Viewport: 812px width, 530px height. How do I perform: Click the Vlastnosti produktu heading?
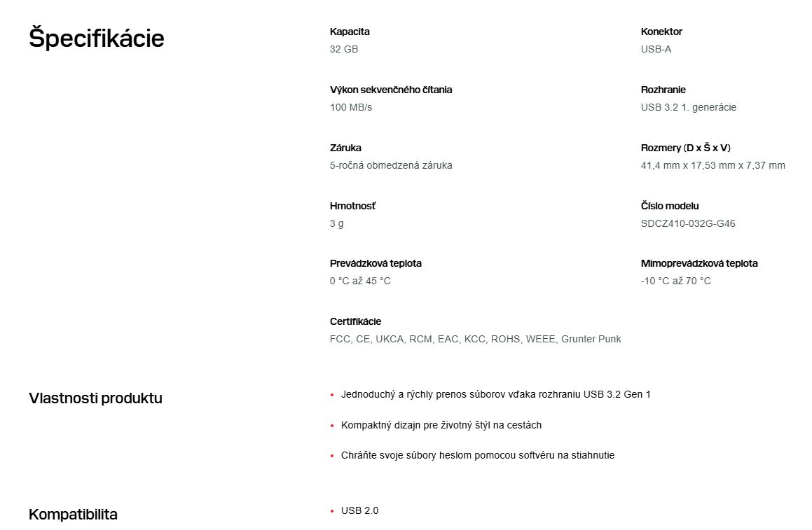[95, 398]
